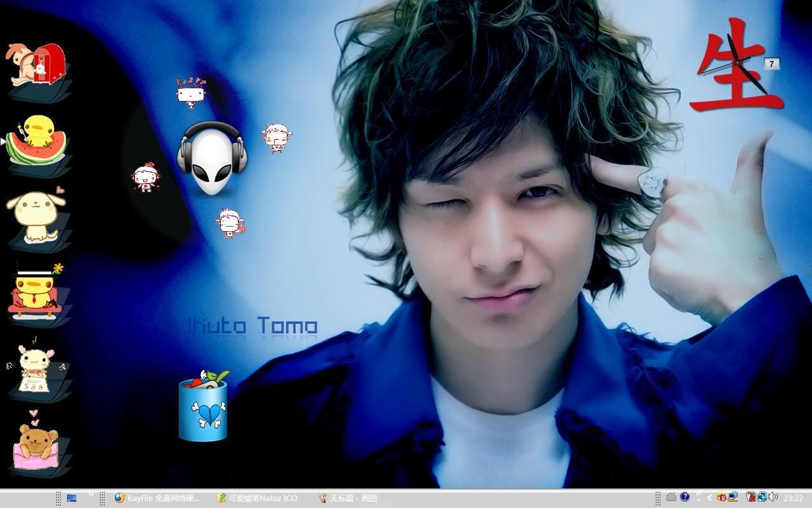Viewport: 812px width, 508px height.
Task: Open the language bar options dropdown arrow
Action: pyautogui.click(x=698, y=498)
